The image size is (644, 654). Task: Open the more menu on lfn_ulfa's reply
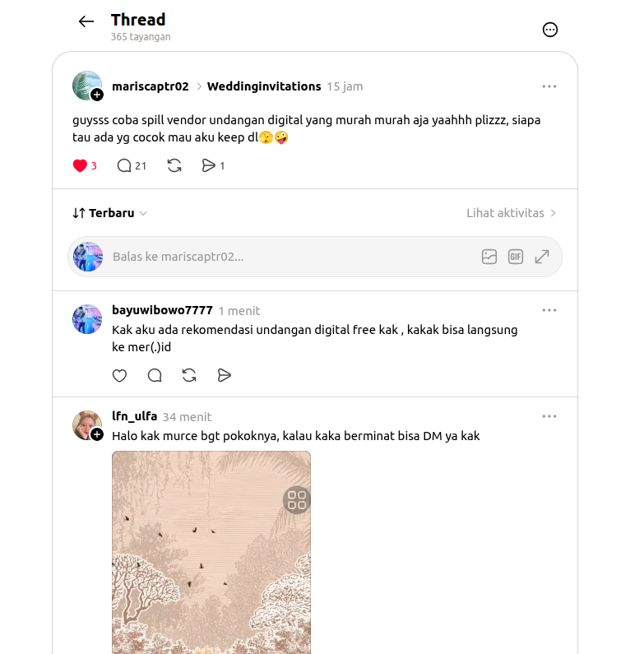tap(549, 416)
